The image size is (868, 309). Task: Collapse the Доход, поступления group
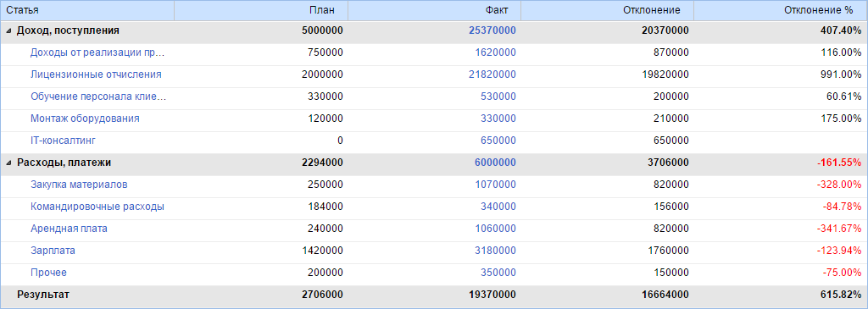(8, 31)
